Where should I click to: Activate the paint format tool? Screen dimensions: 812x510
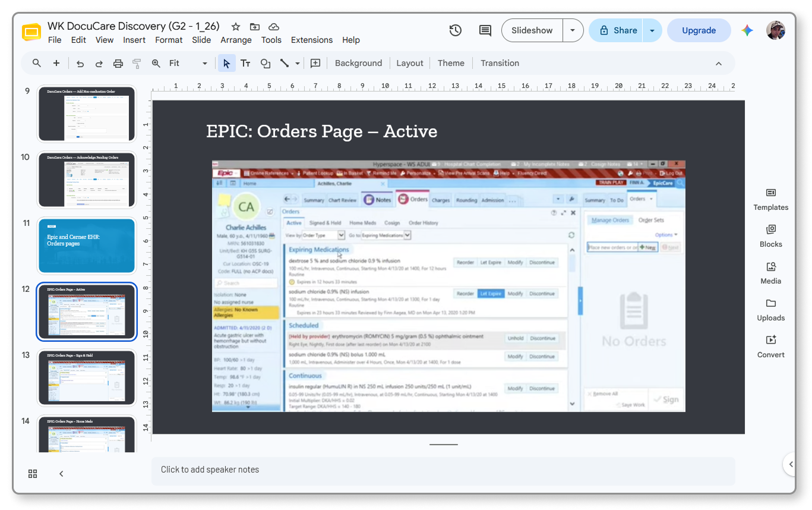click(137, 63)
